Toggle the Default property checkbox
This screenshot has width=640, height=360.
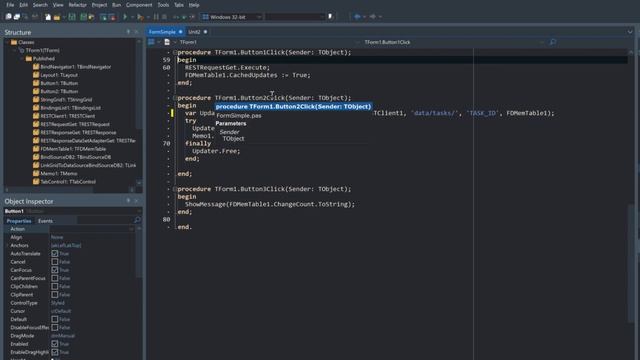pyautogui.click(x=55, y=319)
